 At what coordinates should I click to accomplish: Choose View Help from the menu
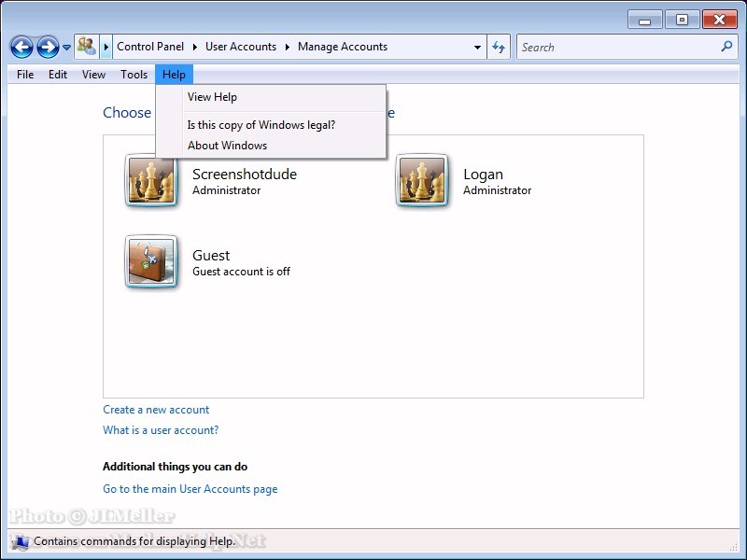[x=271, y=97]
